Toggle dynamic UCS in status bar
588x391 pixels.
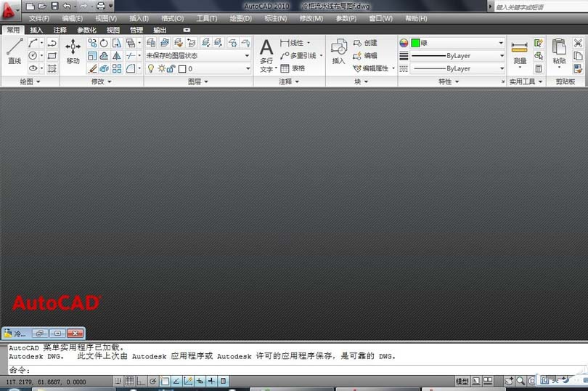coord(188,381)
